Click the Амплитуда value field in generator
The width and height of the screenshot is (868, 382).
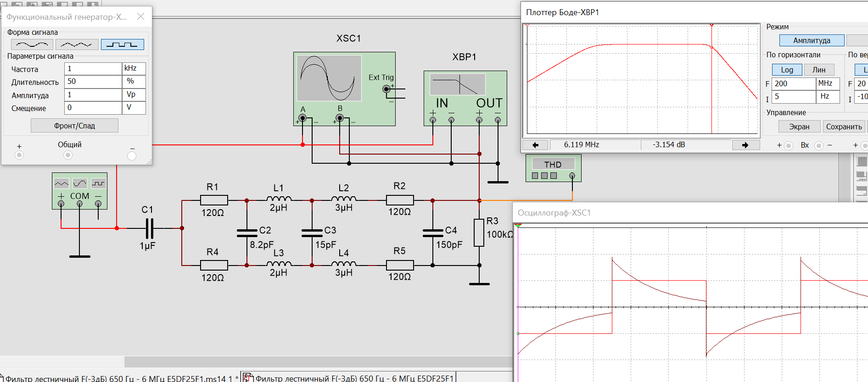coord(93,94)
